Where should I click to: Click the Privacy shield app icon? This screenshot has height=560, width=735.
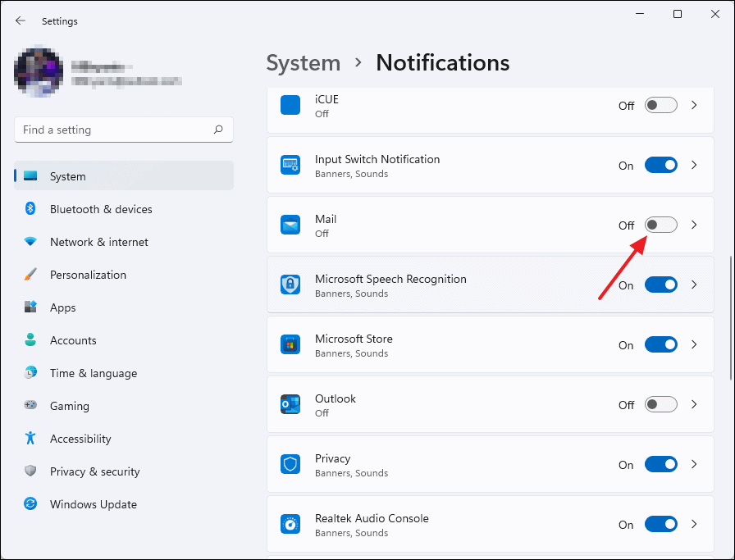point(290,464)
